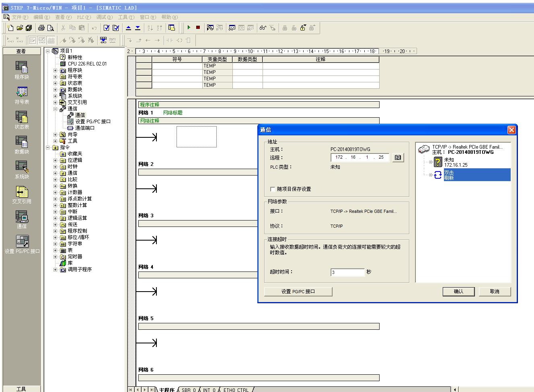Collapse the 通信 project tree node
The height and width of the screenshot is (392, 534).
[55, 109]
